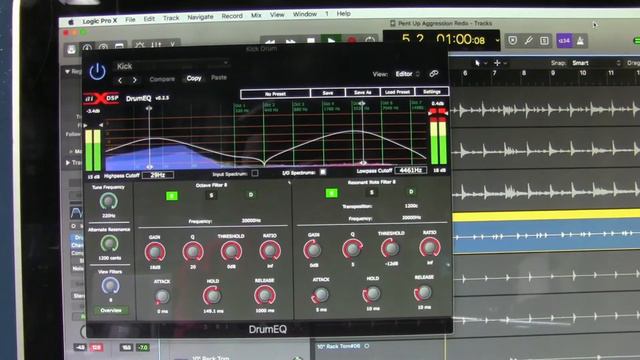Open the Window menu
This screenshot has width=640, height=360.
pyautogui.click(x=304, y=14)
